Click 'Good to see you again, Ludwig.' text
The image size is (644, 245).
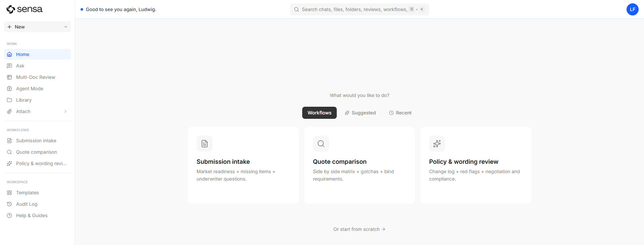coord(121,9)
